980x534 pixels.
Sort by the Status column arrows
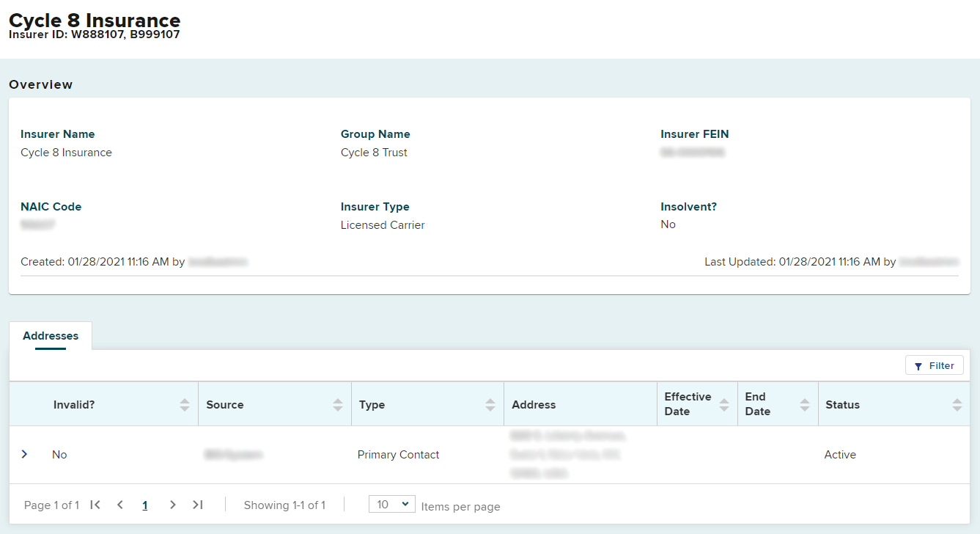(x=957, y=405)
